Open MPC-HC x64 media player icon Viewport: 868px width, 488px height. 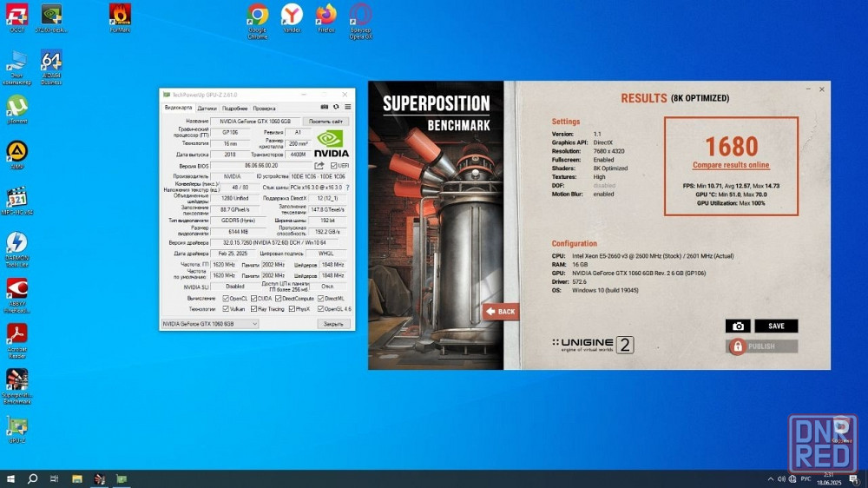(16, 201)
